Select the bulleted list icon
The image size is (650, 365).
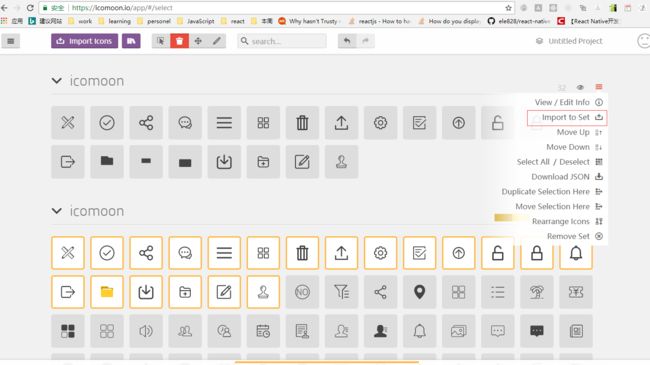point(497,292)
